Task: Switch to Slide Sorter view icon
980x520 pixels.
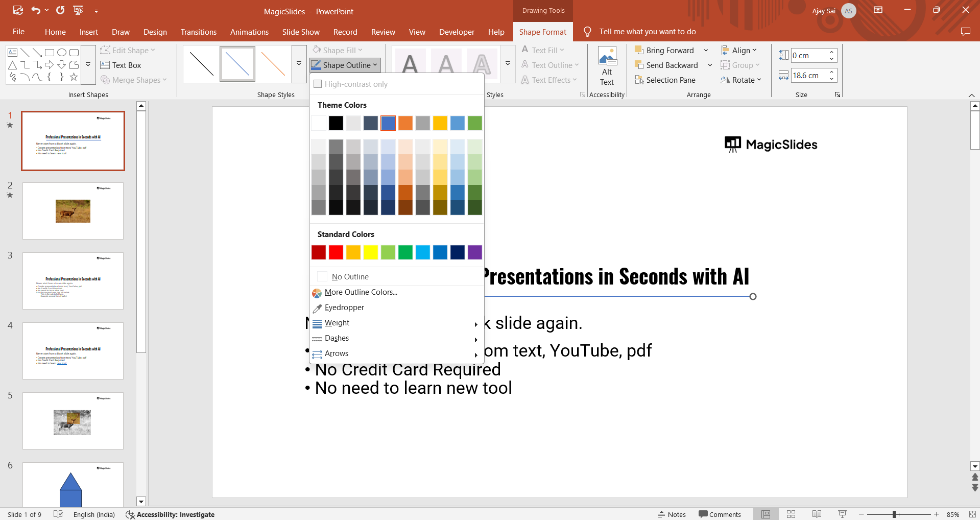Action: [791, 514]
